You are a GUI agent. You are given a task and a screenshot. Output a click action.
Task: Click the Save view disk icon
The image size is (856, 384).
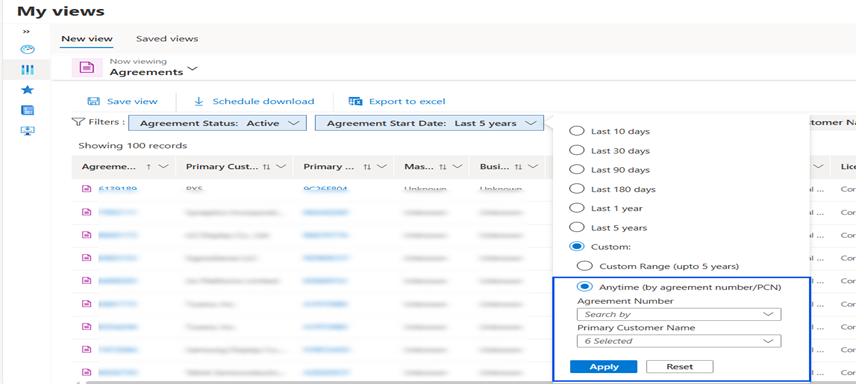click(93, 101)
